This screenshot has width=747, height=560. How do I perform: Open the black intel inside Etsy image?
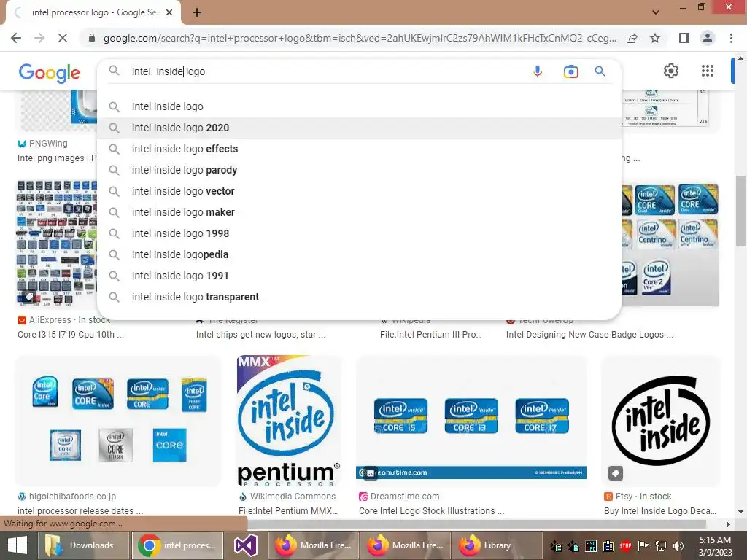pyautogui.click(x=660, y=421)
